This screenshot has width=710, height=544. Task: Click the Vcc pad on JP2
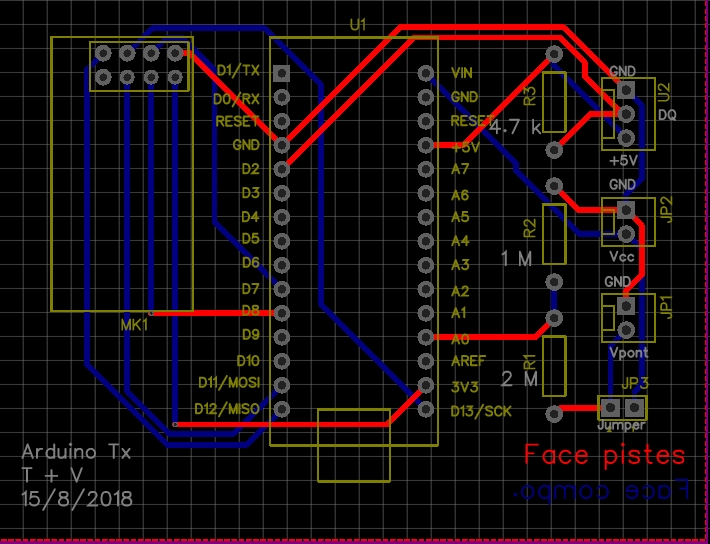pyautogui.click(x=626, y=234)
